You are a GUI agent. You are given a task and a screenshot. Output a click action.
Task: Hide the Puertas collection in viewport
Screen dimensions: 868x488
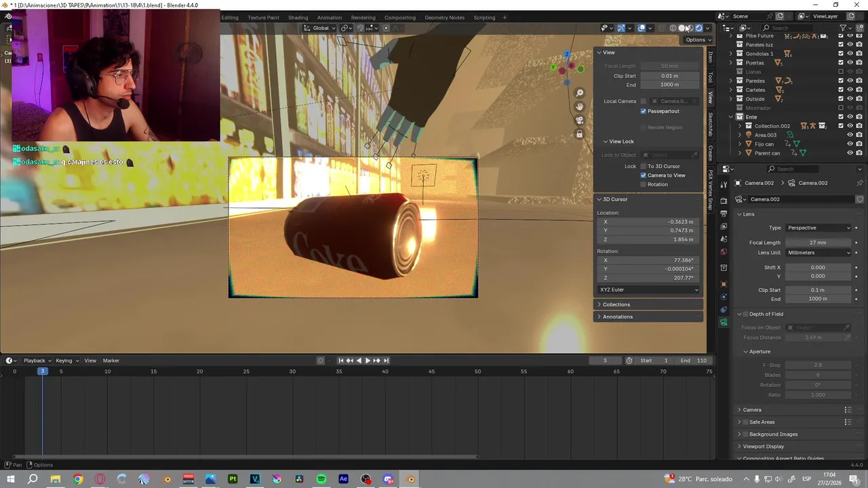pos(850,62)
